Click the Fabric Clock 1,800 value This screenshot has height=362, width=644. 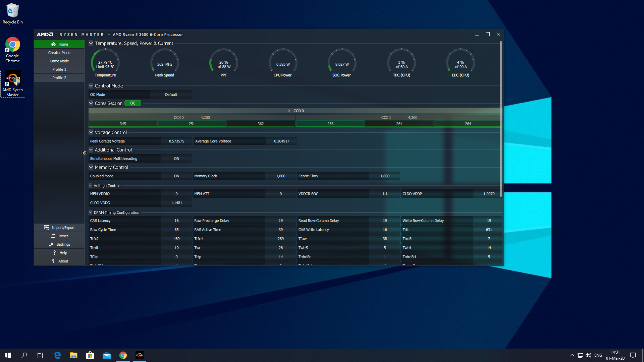pos(385,176)
